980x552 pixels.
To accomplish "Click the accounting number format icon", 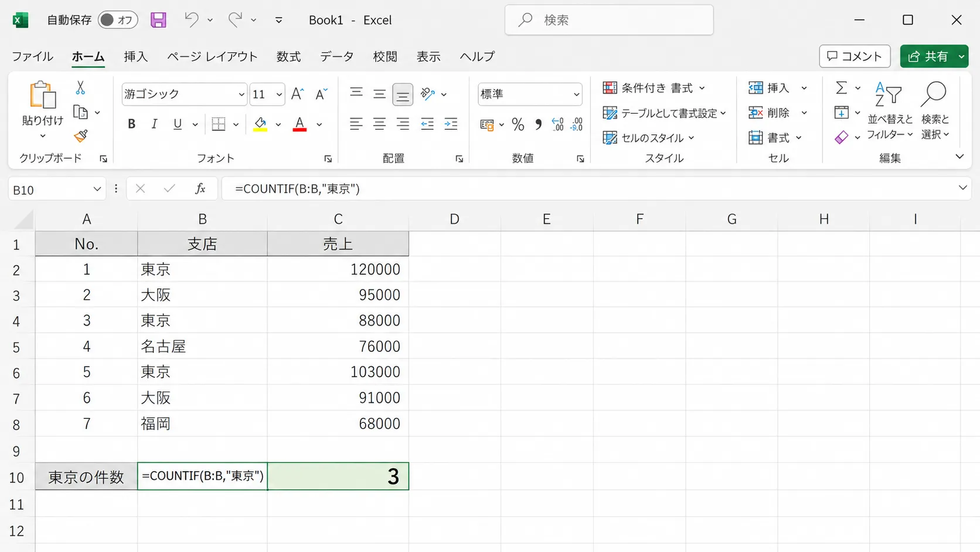I will [x=486, y=124].
